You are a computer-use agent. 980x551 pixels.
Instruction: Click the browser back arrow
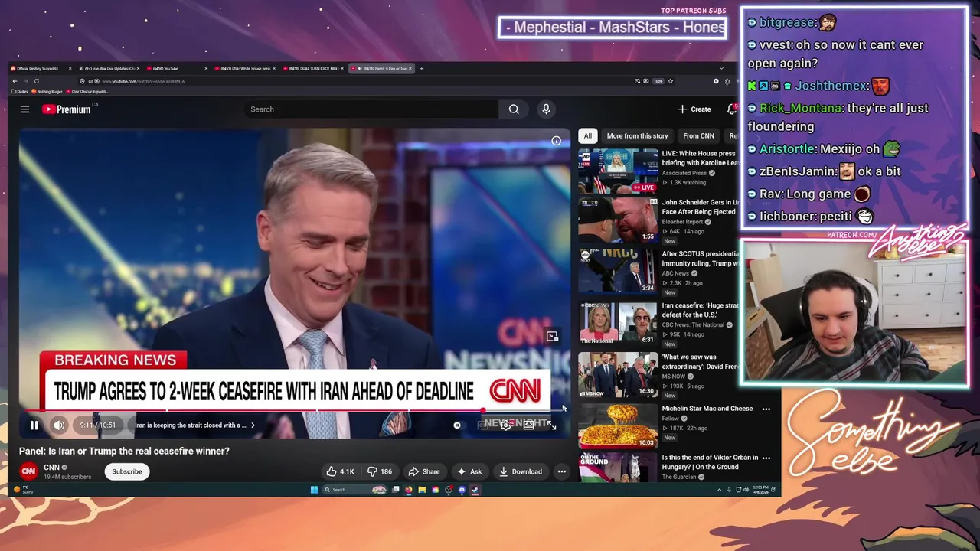pyautogui.click(x=15, y=81)
